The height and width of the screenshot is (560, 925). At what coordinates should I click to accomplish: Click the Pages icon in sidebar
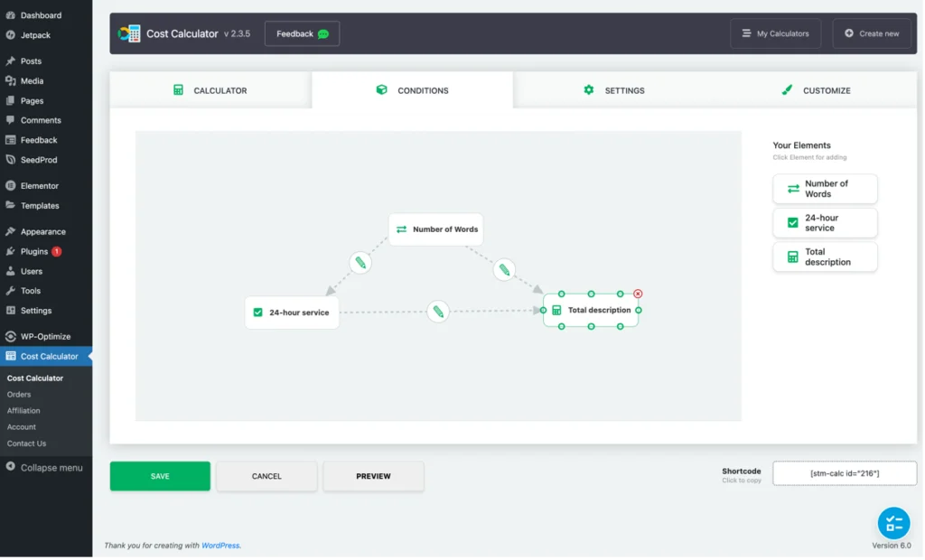point(11,101)
